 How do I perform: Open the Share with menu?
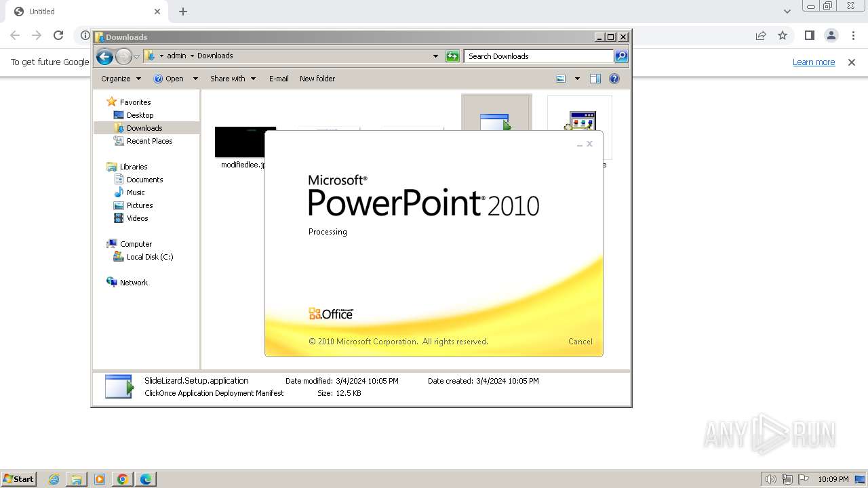point(233,79)
